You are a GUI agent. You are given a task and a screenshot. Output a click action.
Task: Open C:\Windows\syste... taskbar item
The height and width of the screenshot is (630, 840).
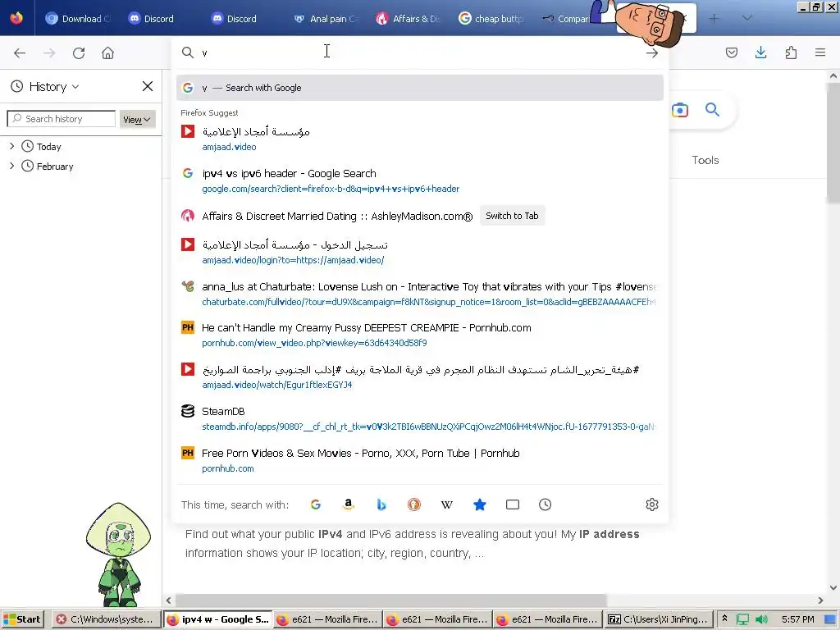(106, 619)
